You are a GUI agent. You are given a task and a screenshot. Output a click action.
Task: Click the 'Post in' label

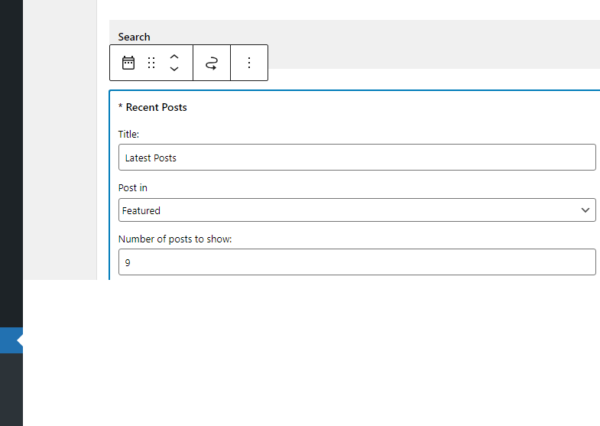coord(133,188)
